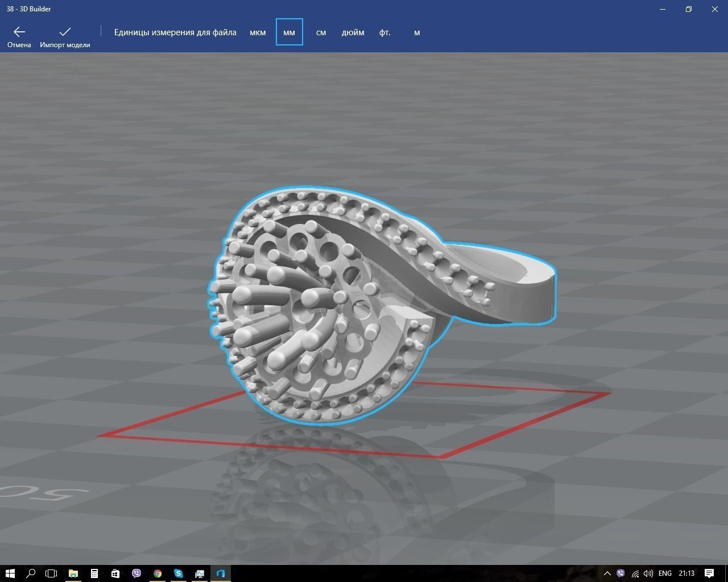This screenshot has width=728, height=582.
Task: Select мкм as file units
Action: (x=258, y=32)
